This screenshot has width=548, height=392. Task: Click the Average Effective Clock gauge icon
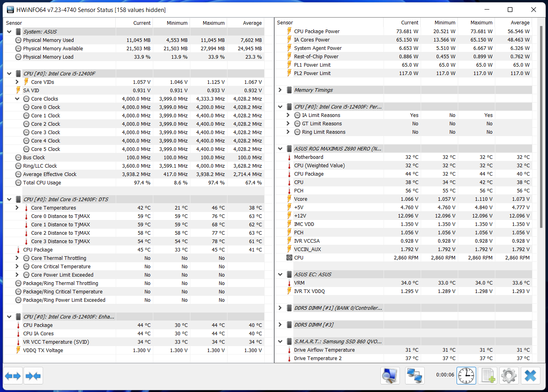coord(18,174)
